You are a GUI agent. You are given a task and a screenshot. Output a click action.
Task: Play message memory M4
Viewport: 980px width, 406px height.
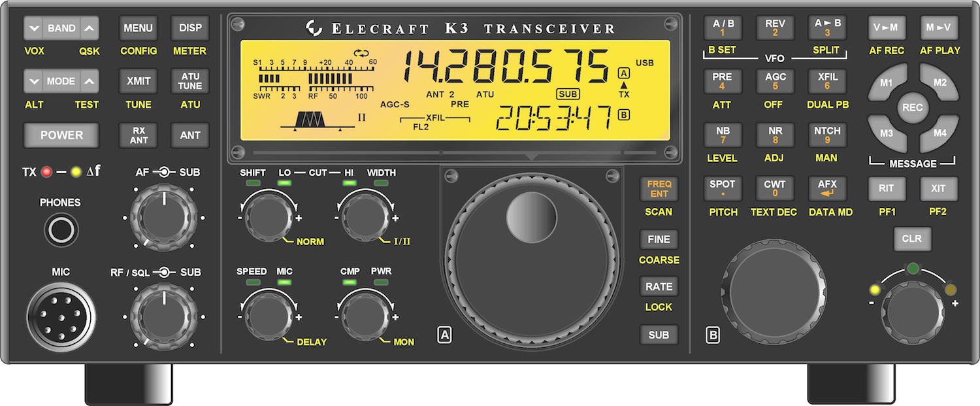pyautogui.click(x=939, y=133)
